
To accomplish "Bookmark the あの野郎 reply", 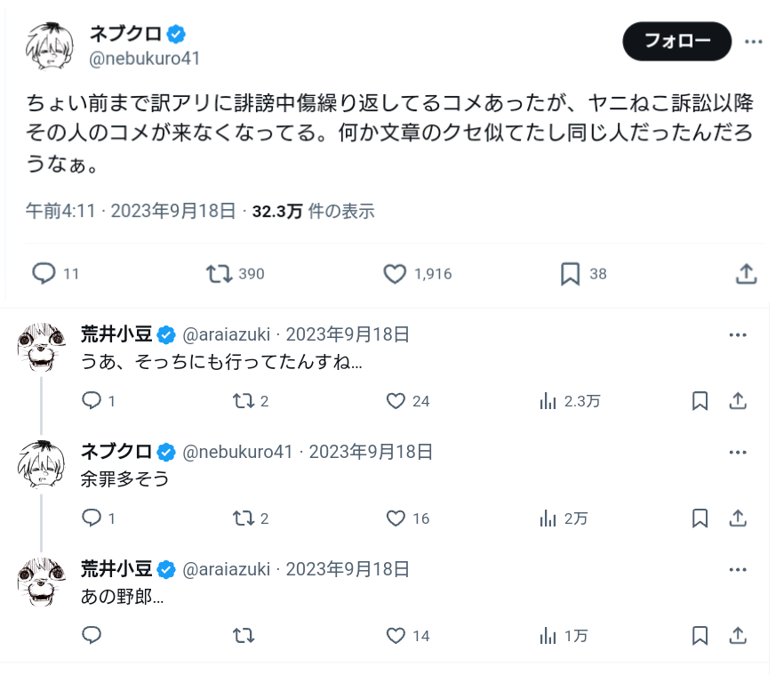I will [x=700, y=635].
